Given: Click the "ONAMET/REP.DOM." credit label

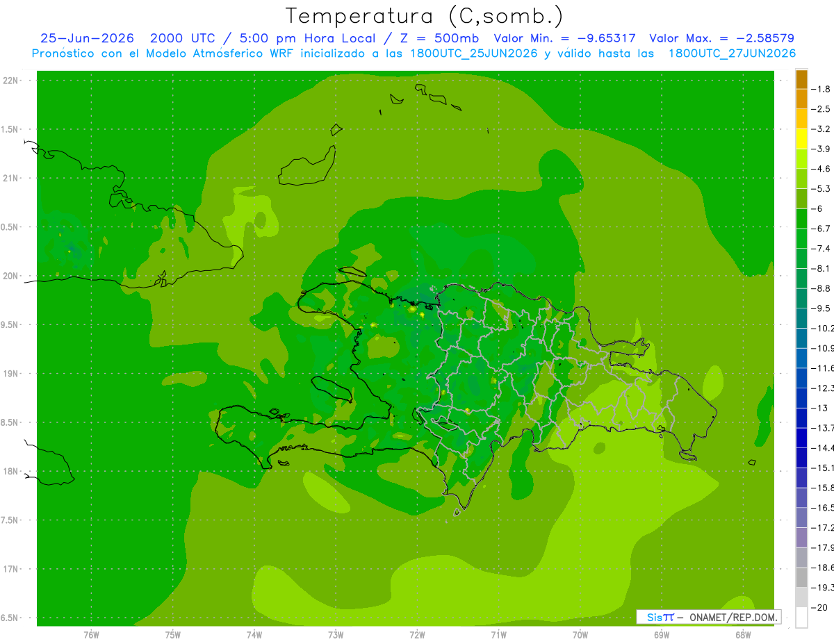Looking at the screenshot, I should tap(732, 617).
